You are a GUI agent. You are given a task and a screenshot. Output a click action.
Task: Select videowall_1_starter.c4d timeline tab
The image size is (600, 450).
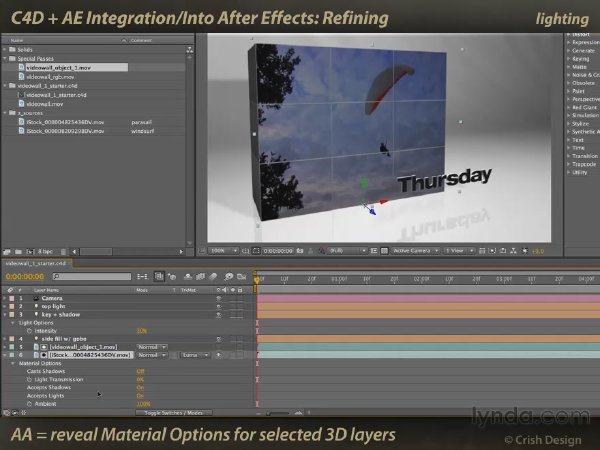point(36,263)
